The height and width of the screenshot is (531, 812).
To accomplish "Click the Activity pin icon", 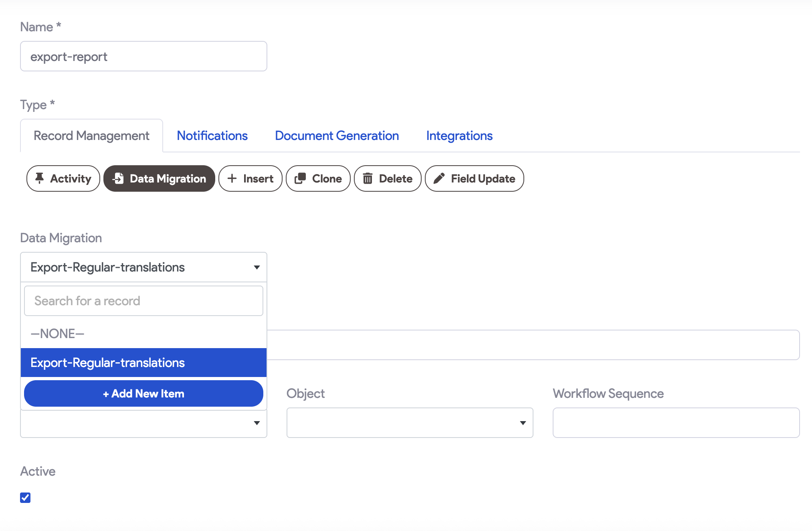I will 39,178.
